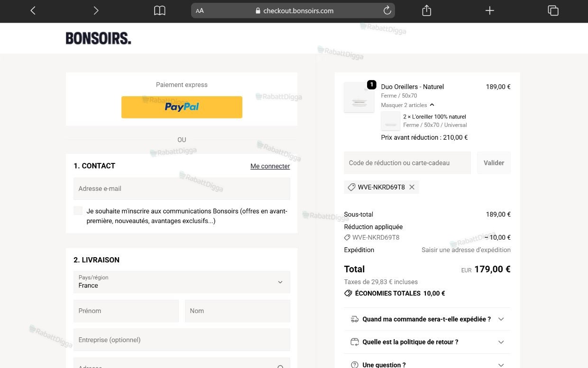
Task: Expand the Une question ? section
Action: click(x=427, y=363)
